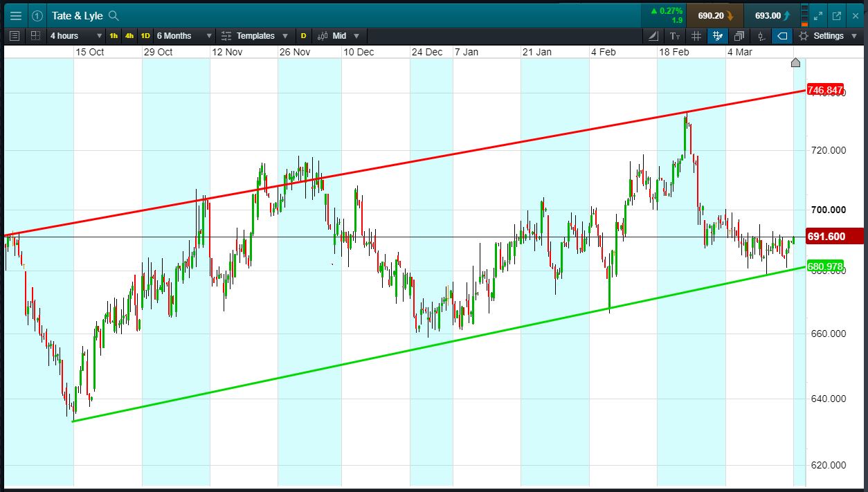The height and width of the screenshot is (492, 868).
Task: Open the 6 Months range dropdown
Action: [x=184, y=36]
